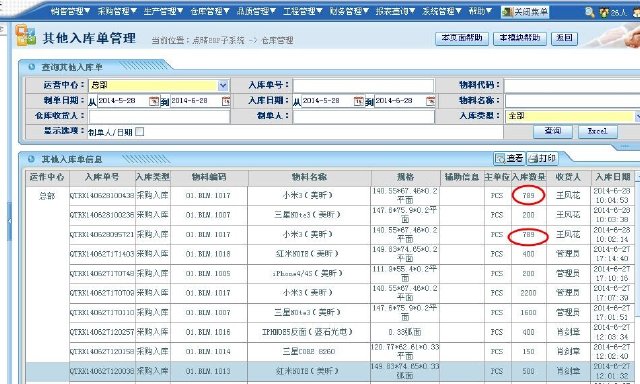Open the calendar picker for 入库日期 end date
The height and width of the screenshot is (384, 640).
[430, 101]
